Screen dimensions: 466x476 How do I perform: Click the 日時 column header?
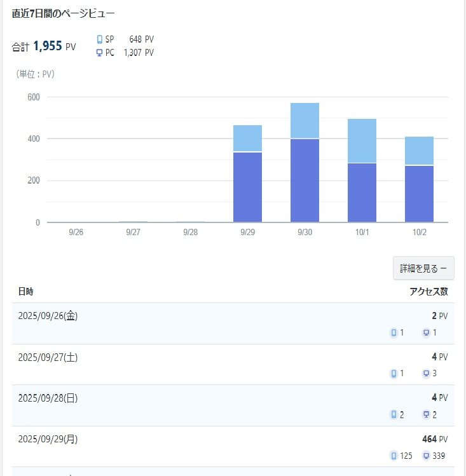pos(26,292)
